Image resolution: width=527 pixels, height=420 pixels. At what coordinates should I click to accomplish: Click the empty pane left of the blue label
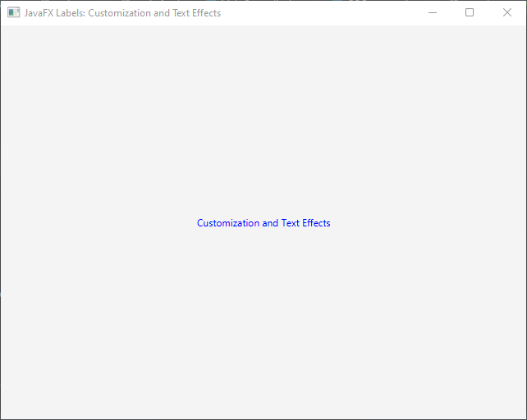click(99, 223)
